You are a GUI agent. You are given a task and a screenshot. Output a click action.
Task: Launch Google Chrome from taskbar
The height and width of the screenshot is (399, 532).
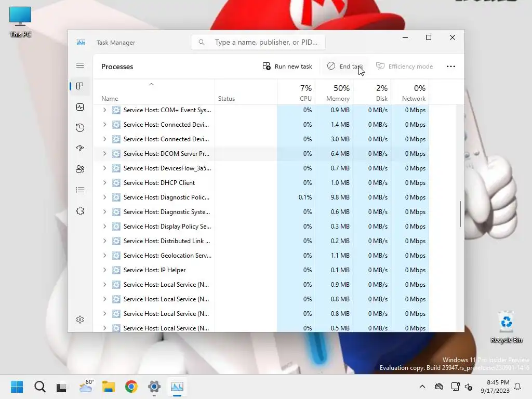point(131,387)
